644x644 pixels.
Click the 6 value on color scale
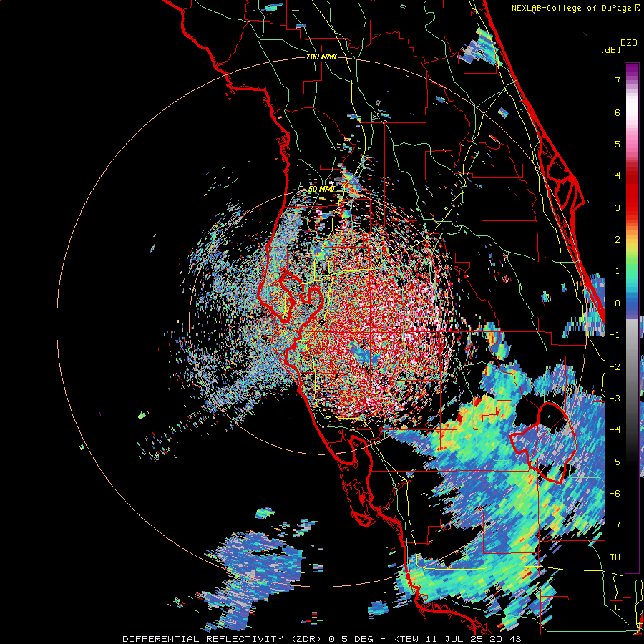618,112
